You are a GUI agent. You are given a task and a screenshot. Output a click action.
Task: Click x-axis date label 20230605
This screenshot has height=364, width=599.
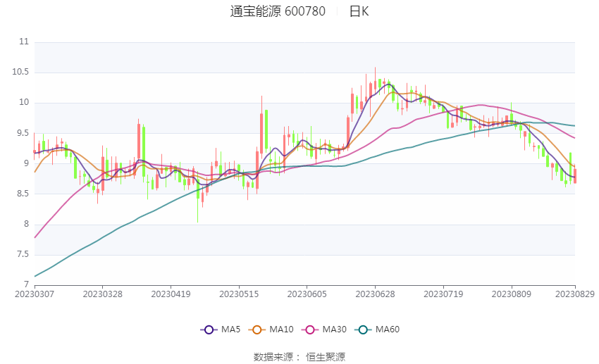coord(307,294)
